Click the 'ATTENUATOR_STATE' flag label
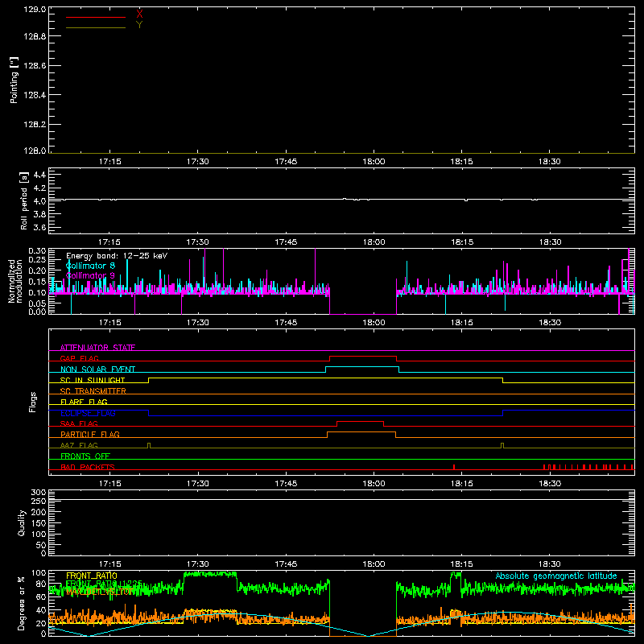The height and width of the screenshot is (644, 644). tap(97, 348)
